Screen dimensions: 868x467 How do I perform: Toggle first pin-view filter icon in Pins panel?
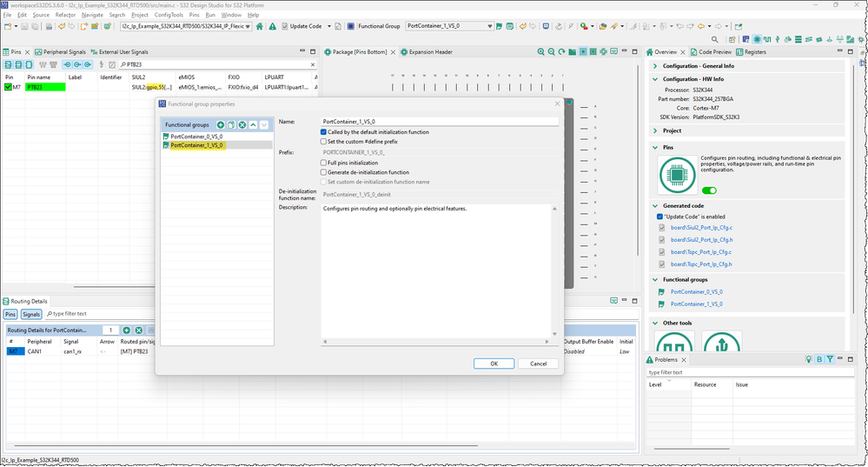(8, 65)
